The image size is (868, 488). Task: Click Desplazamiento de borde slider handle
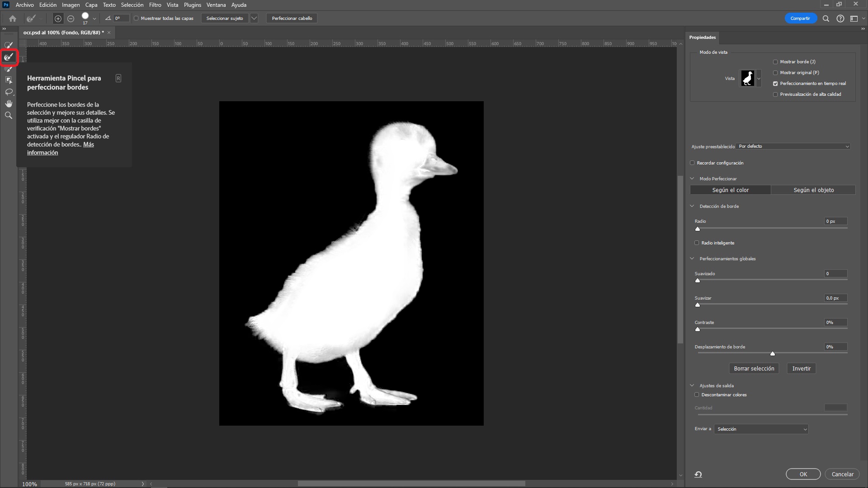(773, 354)
